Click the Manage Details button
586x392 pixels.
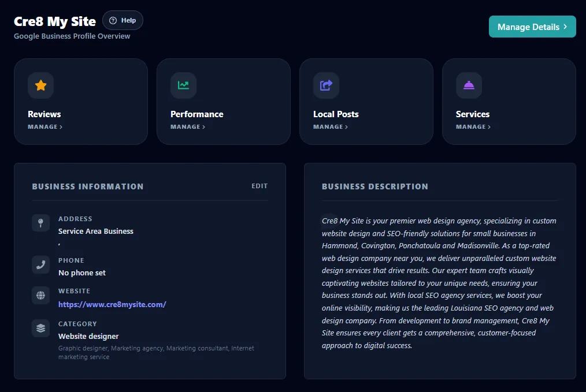532,27
